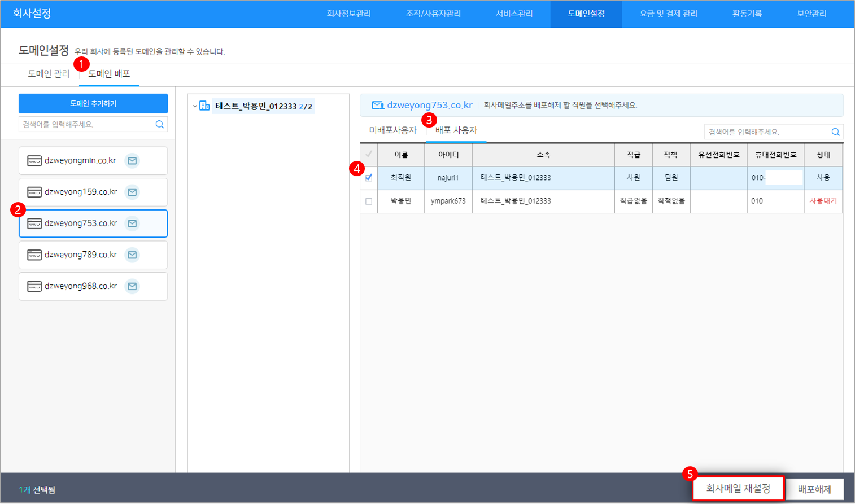855x504 pixels.
Task: Click mail icon next to dzweyong968.co.kr
Action: [132, 286]
